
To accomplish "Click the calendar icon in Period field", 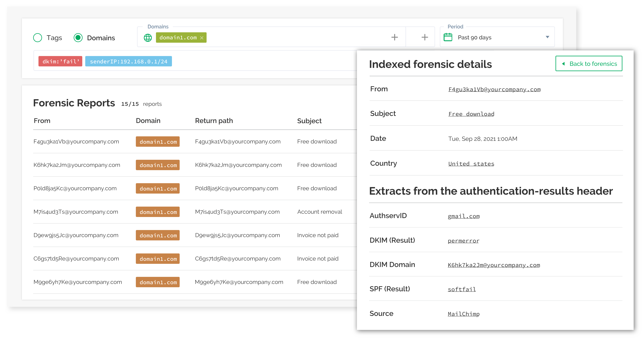I will [x=448, y=37].
